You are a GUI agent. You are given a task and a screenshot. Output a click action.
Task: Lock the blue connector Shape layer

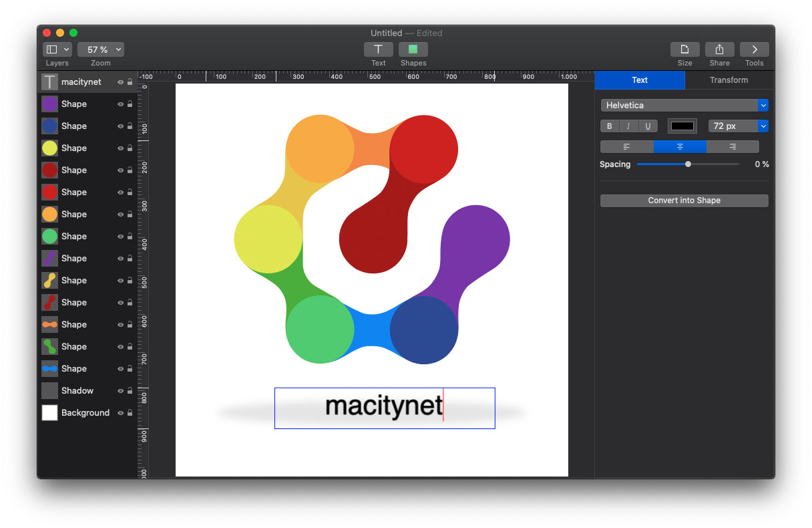pos(130,369)
